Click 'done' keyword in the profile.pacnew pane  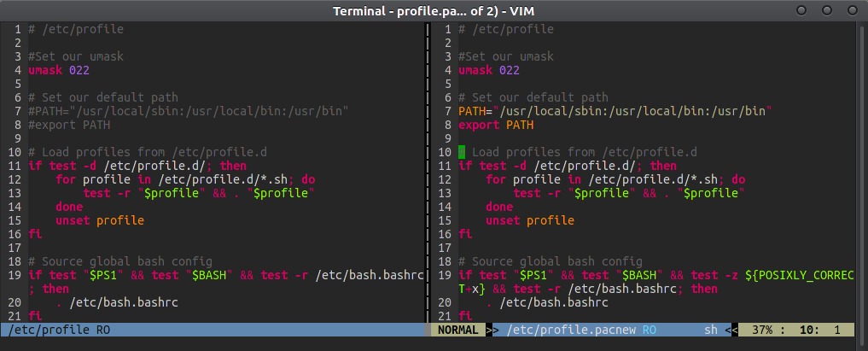pyautogui.click(x=499, y=207)
